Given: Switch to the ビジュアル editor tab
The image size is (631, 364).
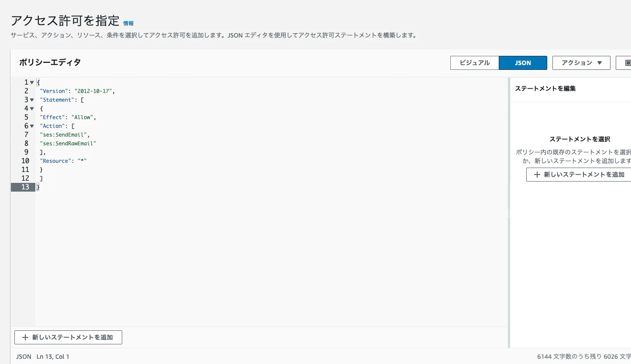Looking at the screenshot, I should [x=475, y=63].
